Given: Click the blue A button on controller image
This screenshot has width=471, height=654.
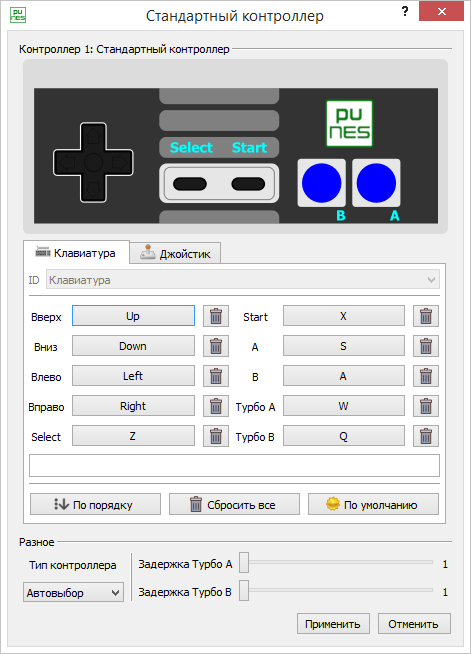Looking at the screenshot, I should [376, 183].
